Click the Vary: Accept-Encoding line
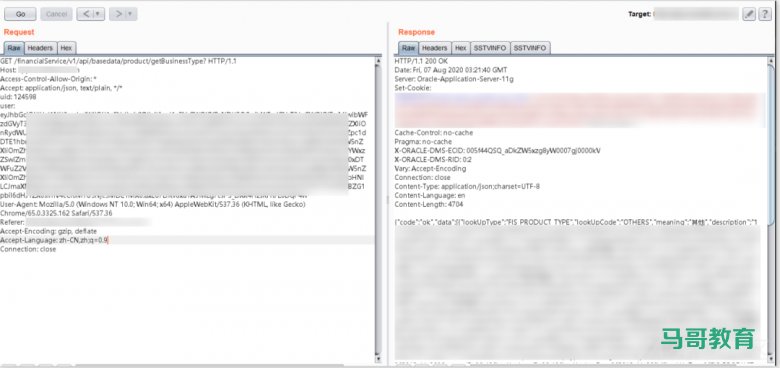Screen dimensions: 780x368 coord(430,169)
